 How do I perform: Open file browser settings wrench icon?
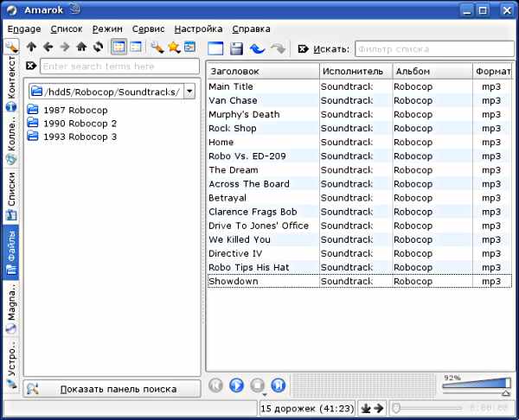[157, 48]
